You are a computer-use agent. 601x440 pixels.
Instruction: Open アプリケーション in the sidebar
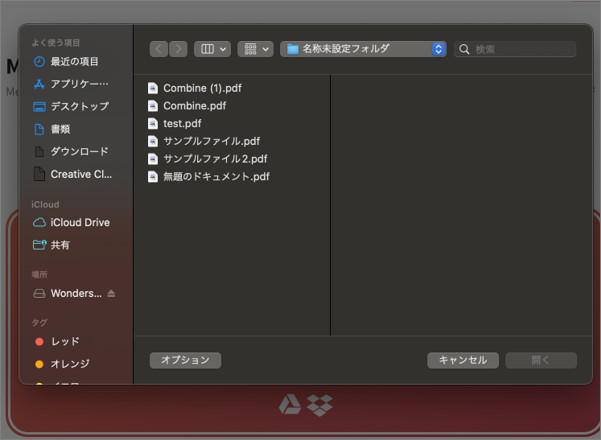(71, 84)
